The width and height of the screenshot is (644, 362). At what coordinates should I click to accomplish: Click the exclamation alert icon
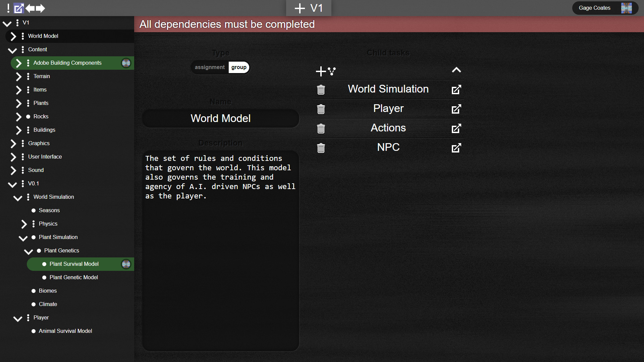(8, 8)
